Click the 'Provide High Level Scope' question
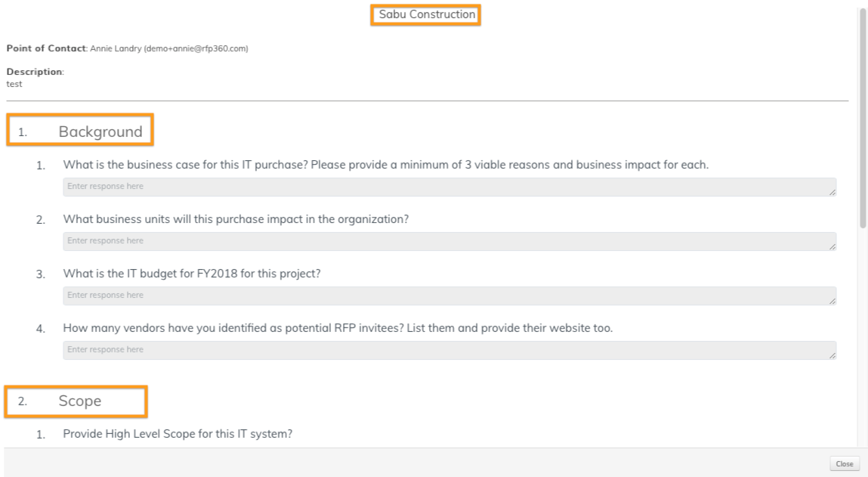This screenshot has height=477, width=868. click(178, 434)
